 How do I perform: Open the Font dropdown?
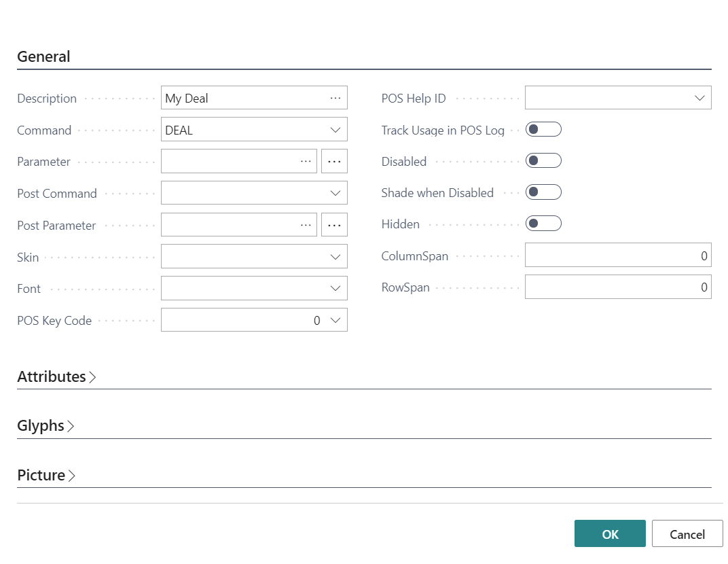pyautogui.click(x=335, y=288)
